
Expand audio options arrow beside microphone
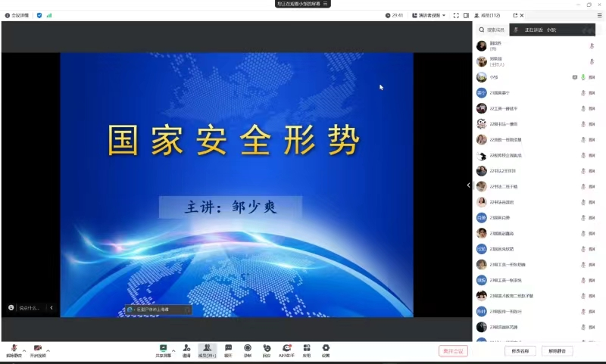click(x=24, y=350)
